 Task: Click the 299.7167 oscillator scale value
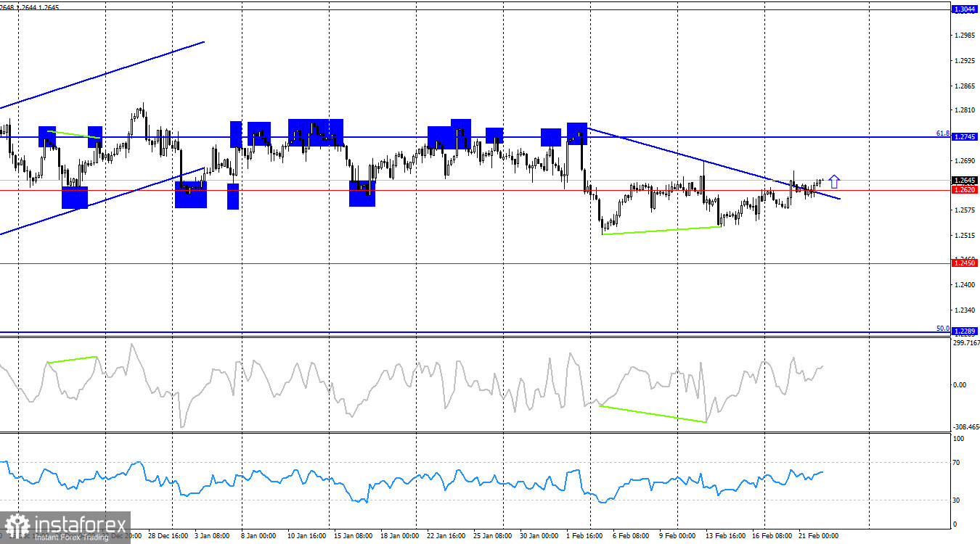[966, 342]
